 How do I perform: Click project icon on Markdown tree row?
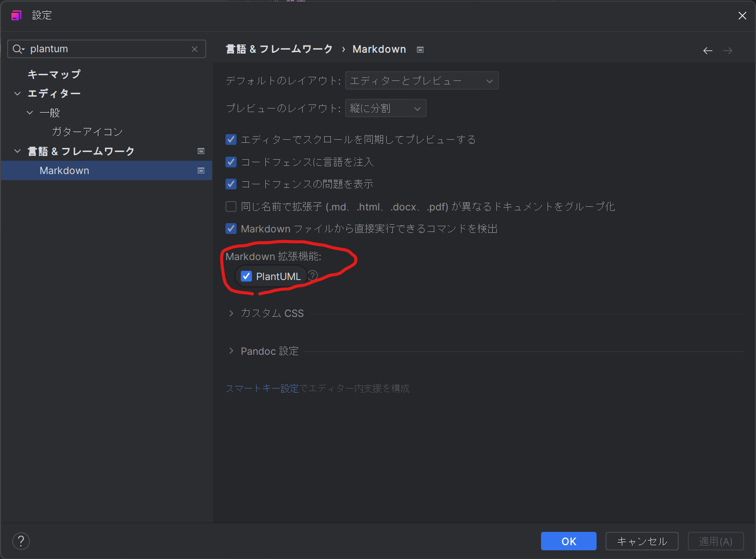pos(201,170)
